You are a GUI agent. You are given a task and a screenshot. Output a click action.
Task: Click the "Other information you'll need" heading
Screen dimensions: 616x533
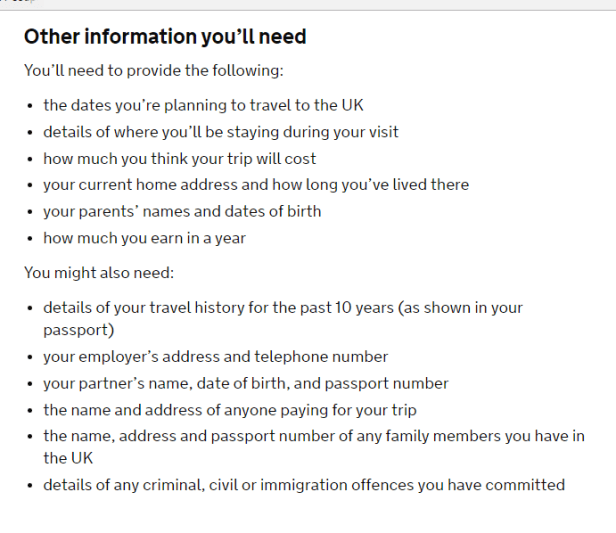click(165, 37)
